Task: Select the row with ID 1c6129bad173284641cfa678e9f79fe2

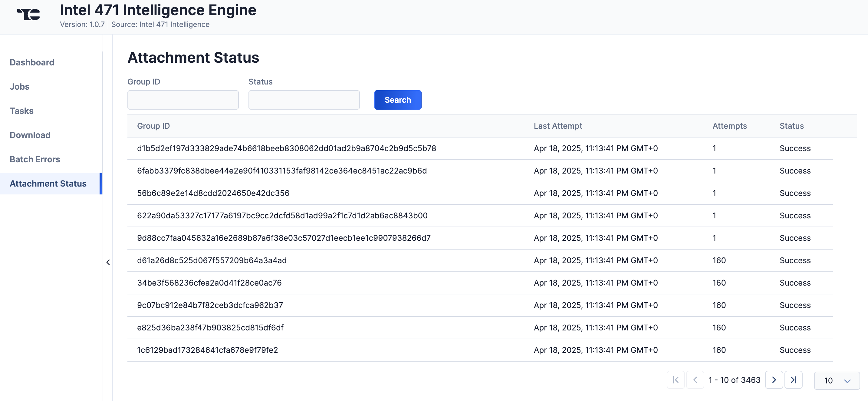Action: [208, 350]
